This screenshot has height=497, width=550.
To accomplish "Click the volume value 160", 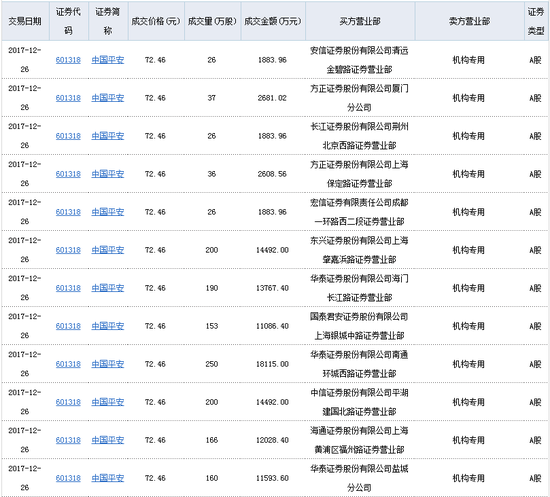I will point(212,478).
